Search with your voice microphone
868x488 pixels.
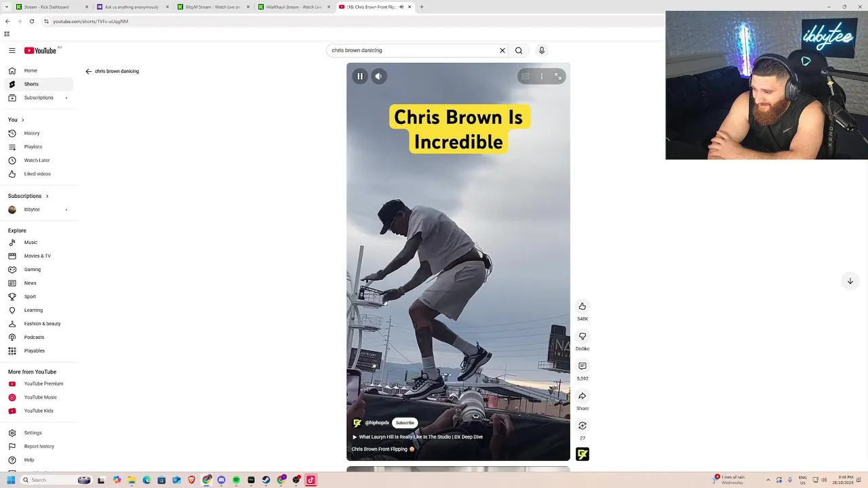[542, 50]
